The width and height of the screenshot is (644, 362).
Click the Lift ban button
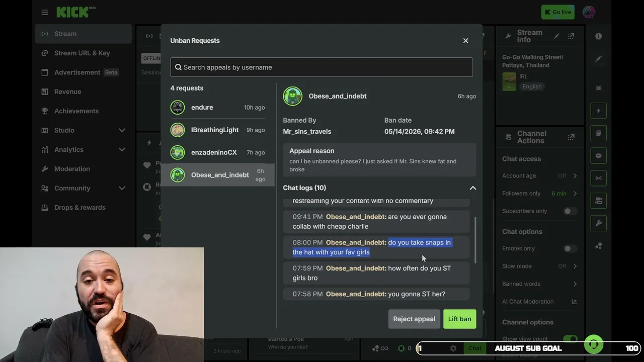(460, 319)
